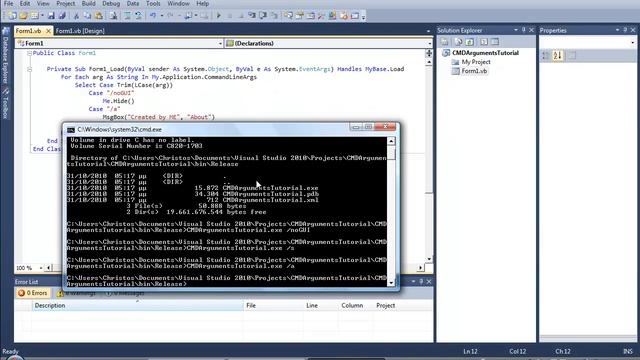Collapse the Form1_Load sub region
640x360 pixels.
click(x=29, y=69)
